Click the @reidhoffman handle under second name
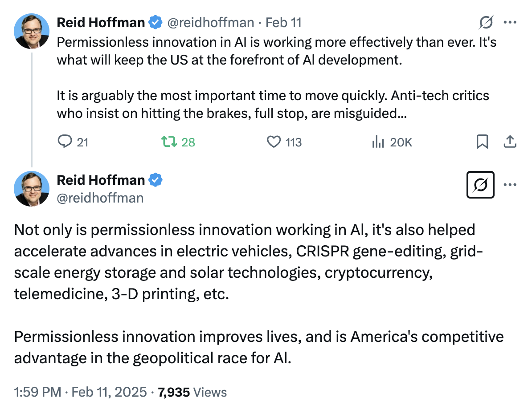Image resolution: width=532 pixels, height=414 pixels. [100, 198]
